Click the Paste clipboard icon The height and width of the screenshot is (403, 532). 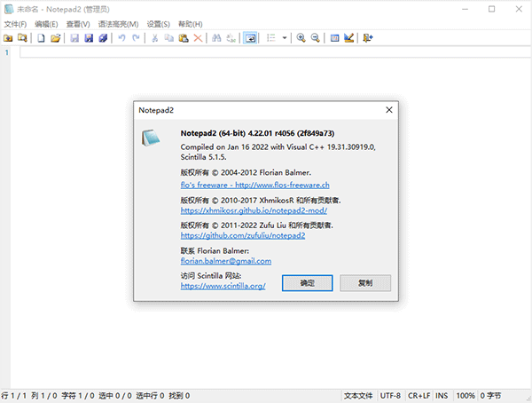(x=183, y=38)
